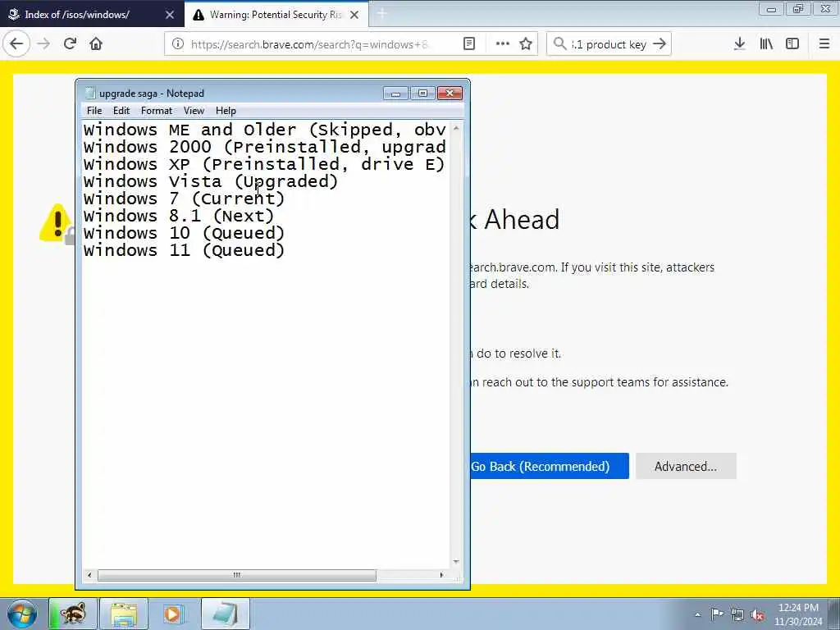The height and width of the screenshot is (630, 840).
Task: Open Notepad Edit menu
Action: (x=121, y=111)
